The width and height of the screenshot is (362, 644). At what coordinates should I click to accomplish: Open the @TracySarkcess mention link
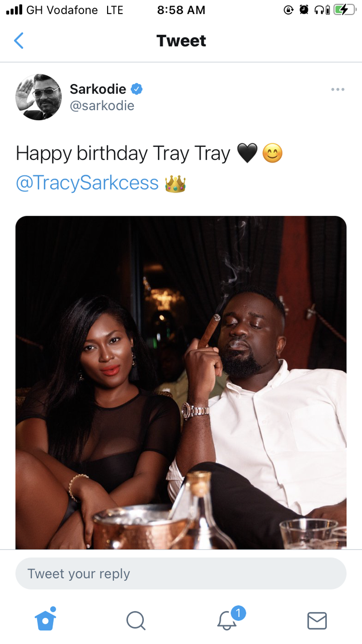87,183
